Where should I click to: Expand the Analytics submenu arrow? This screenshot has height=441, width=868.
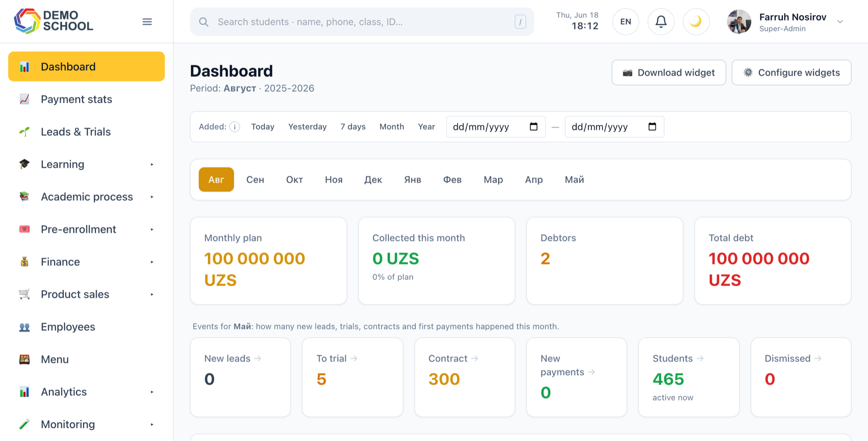coord(152,392)
